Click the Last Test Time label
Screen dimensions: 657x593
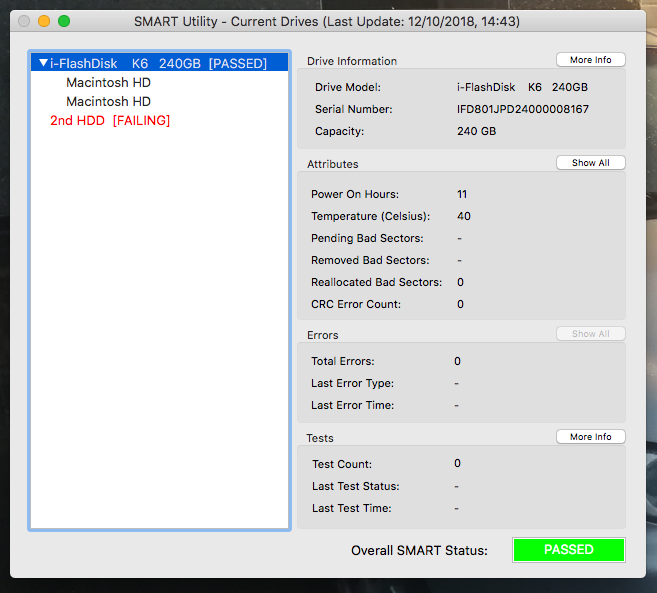click(x=352, y=508)
